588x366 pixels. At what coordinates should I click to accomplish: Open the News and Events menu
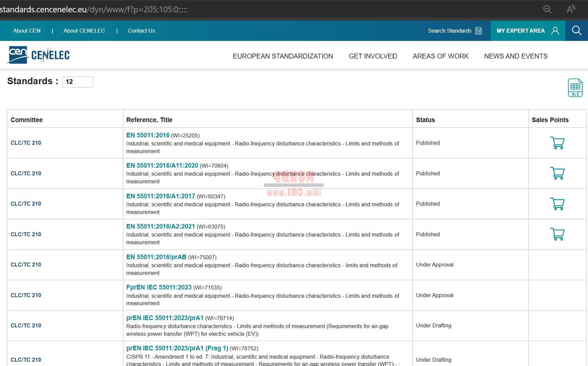coord(516,56)
